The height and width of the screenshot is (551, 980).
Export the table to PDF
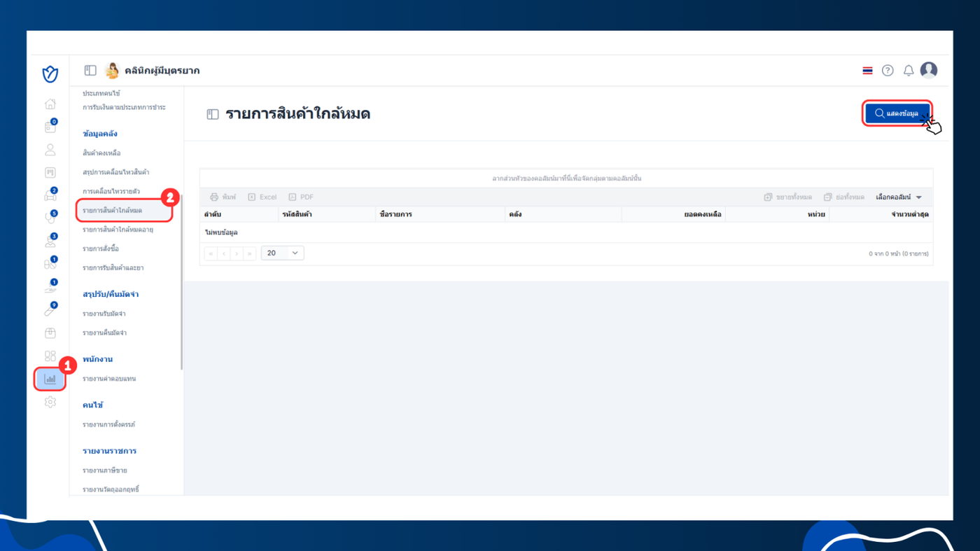(301, 197)
